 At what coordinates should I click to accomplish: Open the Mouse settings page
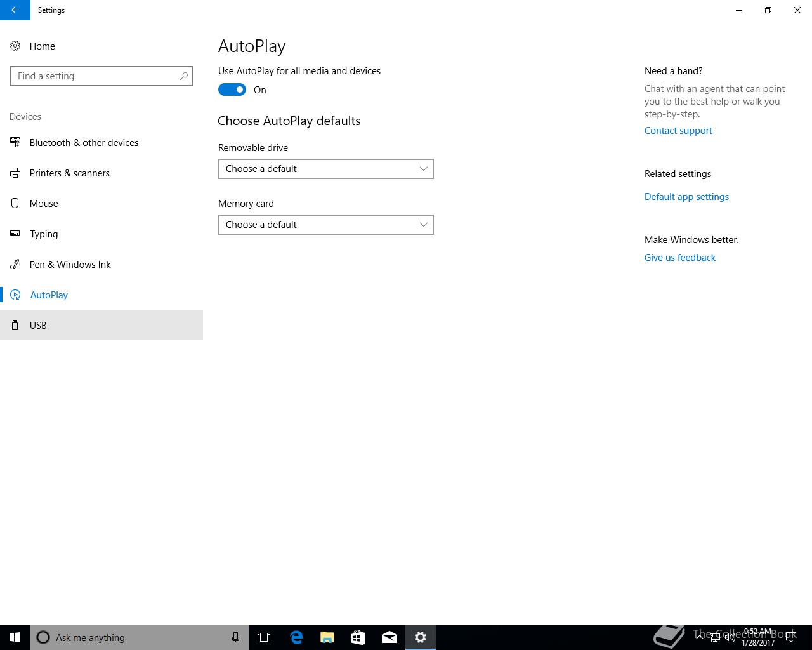point(101,204)
